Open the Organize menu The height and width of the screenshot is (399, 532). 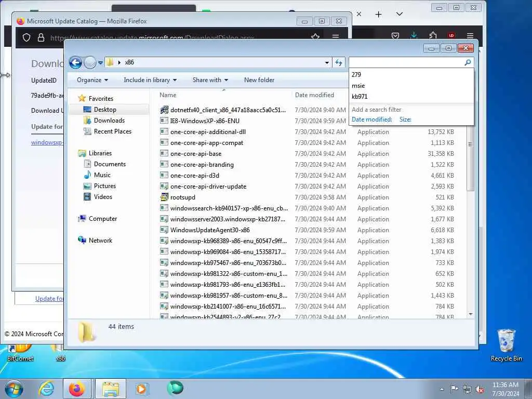pos(92,80)
